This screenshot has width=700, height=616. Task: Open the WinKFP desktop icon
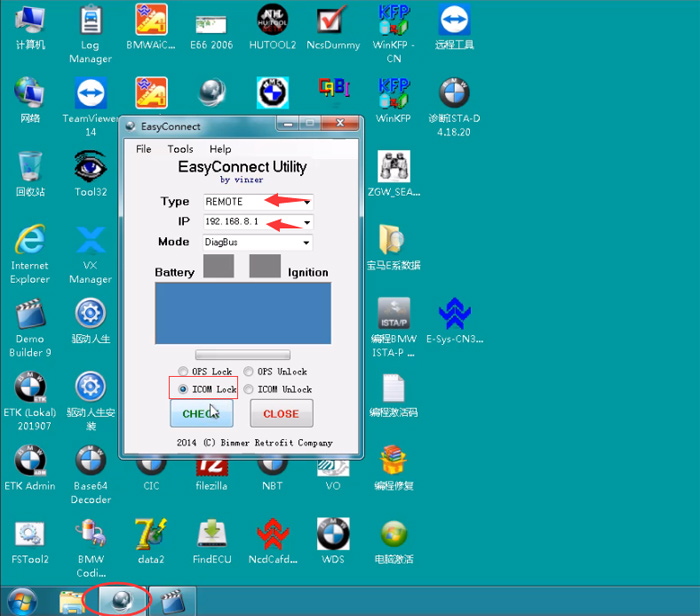pos(393,100)
